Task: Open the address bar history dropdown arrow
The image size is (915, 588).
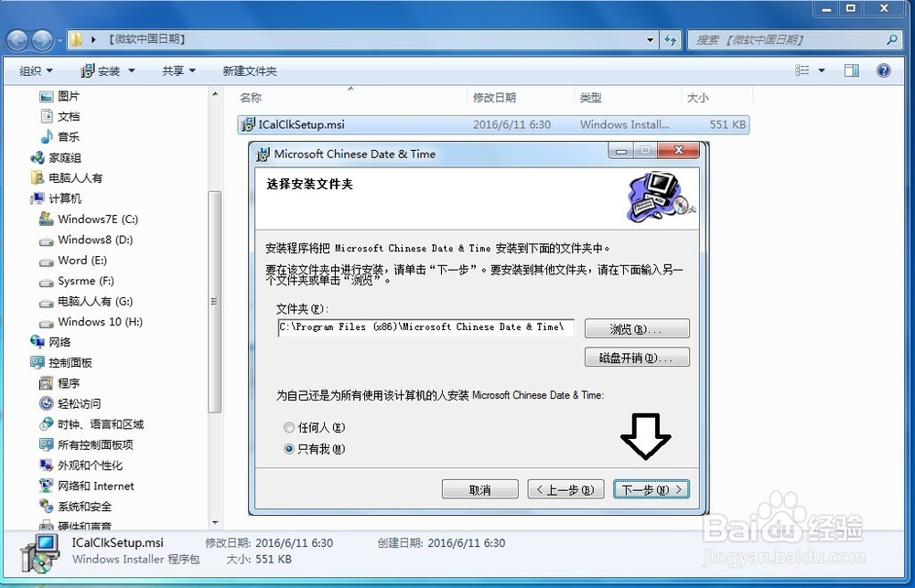Action: coord(650,39)
